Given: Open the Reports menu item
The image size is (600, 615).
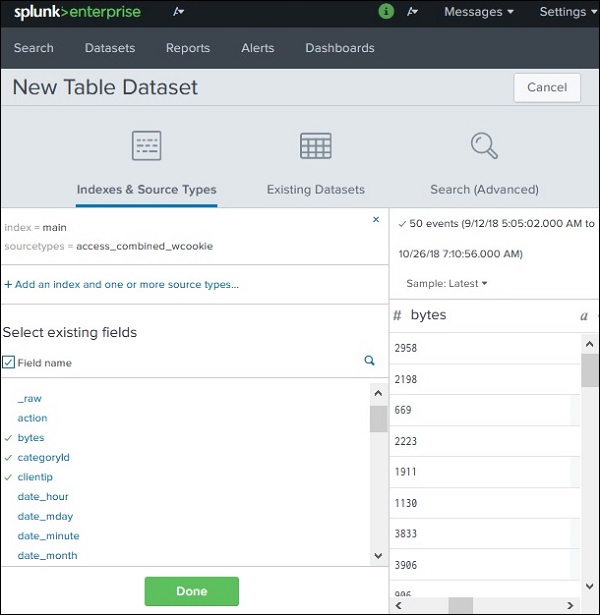Looking at the screenshot, I should coord(188,48).
